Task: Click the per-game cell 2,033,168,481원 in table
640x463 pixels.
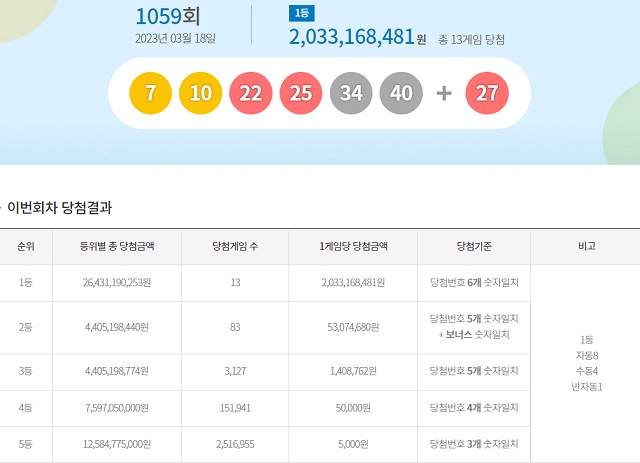Action: pyautogui.click(x=353, y=283)
